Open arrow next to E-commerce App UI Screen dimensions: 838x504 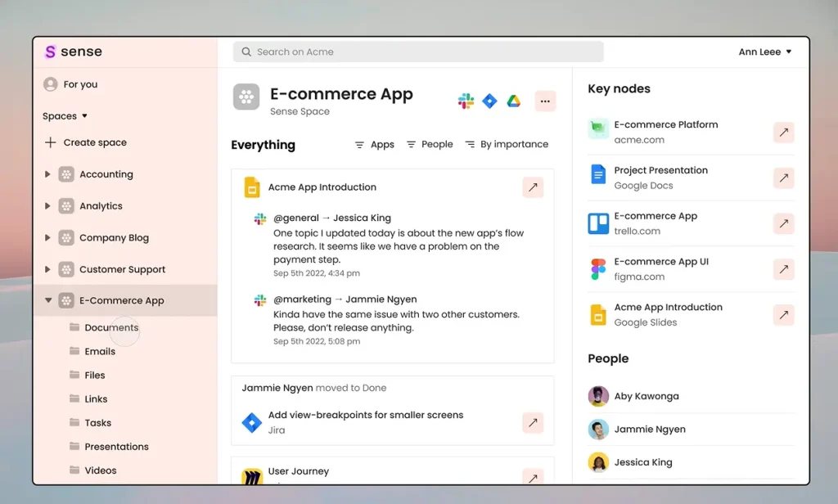783,269
